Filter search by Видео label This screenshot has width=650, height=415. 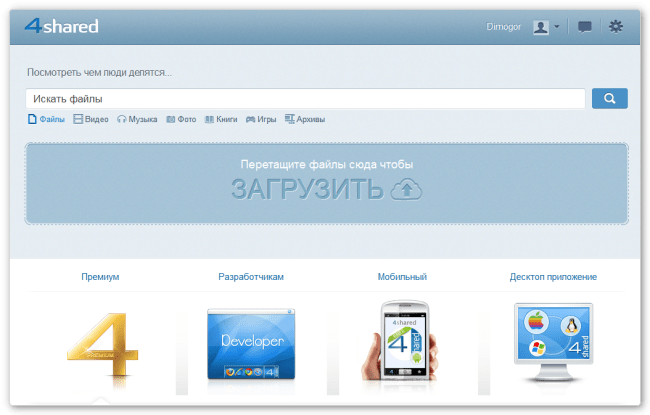[97, 119]
